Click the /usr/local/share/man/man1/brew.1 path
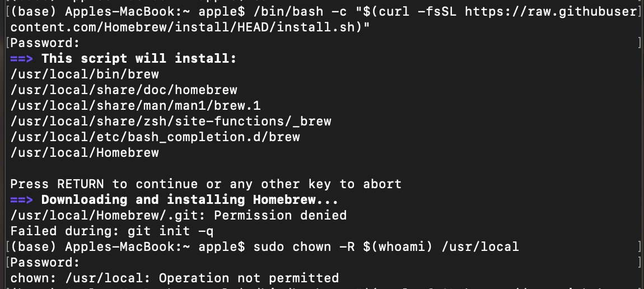This screenshot has width=644, height=289. (136, 105)
